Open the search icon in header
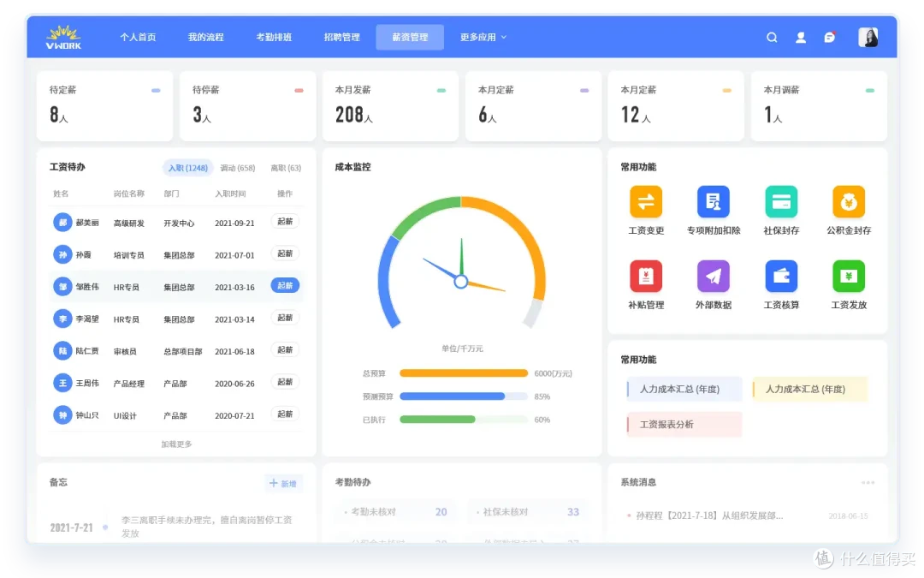924x578 pixels. click(x=772, y=37)
